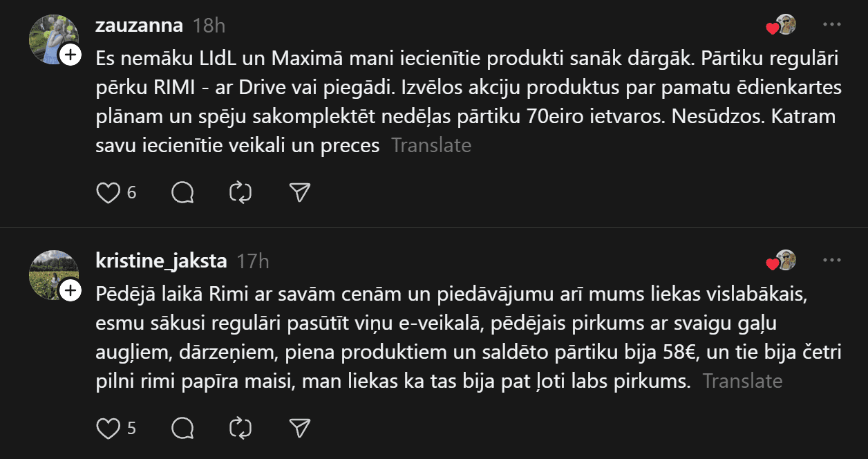This screenshot has width=868, height=459.
Task: Open kristine_jaksta's profile via username
Action: (161, 261)
